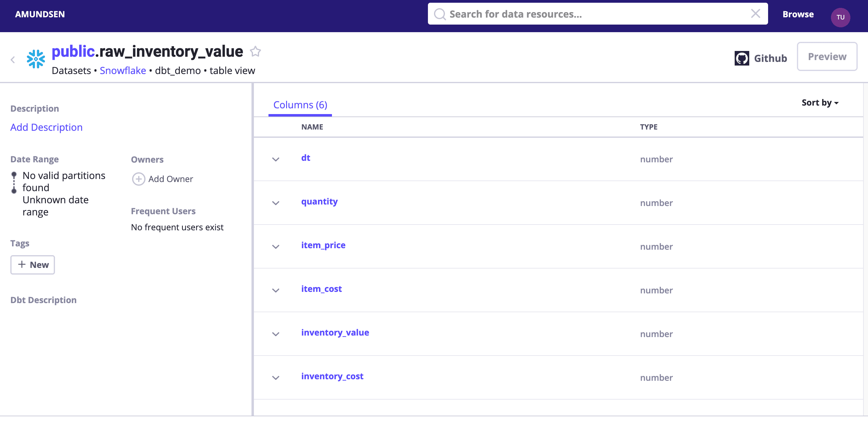
Task: Expand the dt column row
Action: tap(276, 159)
